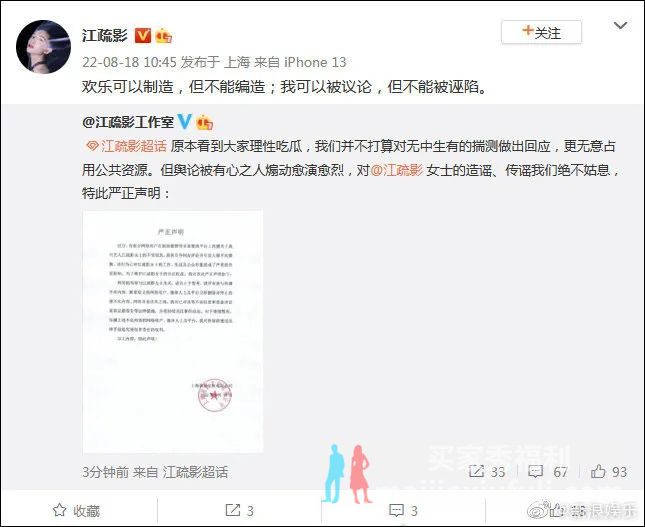Image resolution: width=645 pixels, height=527 pixels.
Task: Click the repost icon showing 33
Action: pyautogui.click(x=487, y=471)
